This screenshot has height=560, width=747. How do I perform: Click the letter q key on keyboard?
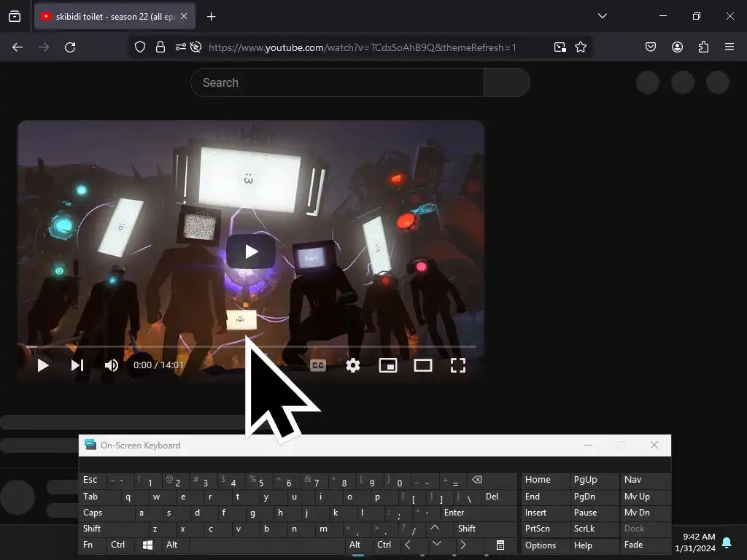[x=133, y=497]
